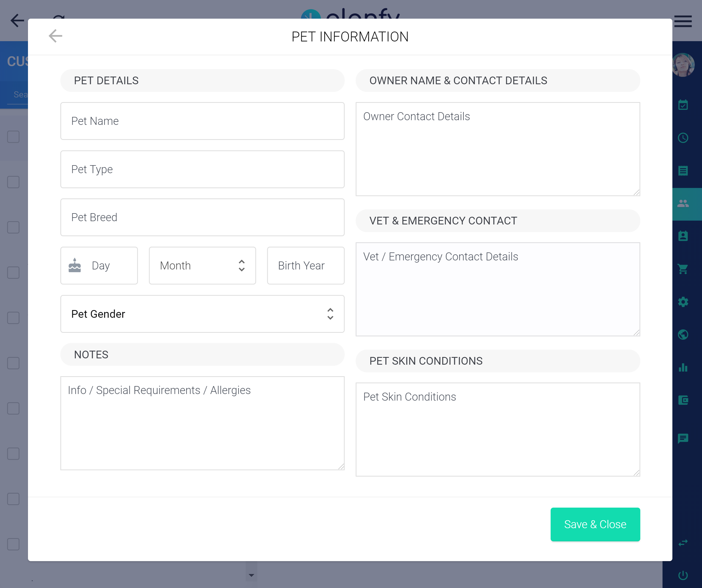Open the contact card icon
Image resolution: width=702 pixels, height=588 pixels.
[683, 236]
